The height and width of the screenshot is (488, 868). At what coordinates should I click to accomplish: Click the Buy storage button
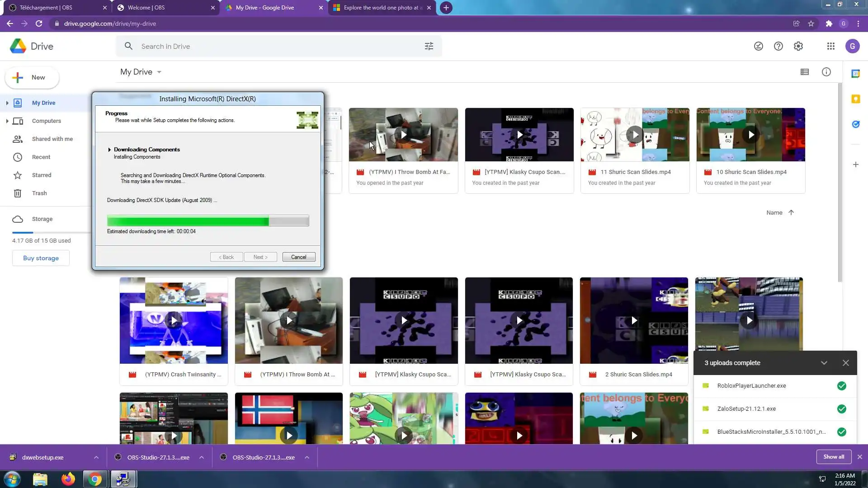point(41,258)
